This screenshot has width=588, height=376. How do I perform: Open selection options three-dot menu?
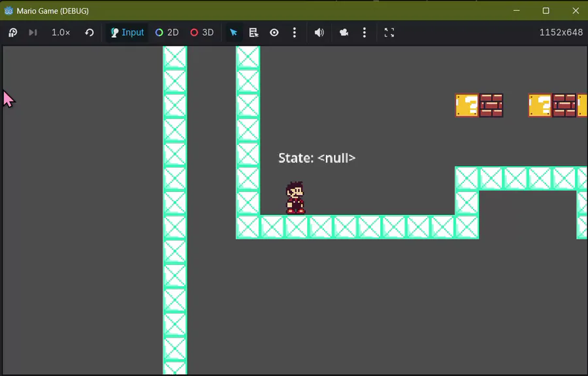pyautogui.click(x=295, y=33)
